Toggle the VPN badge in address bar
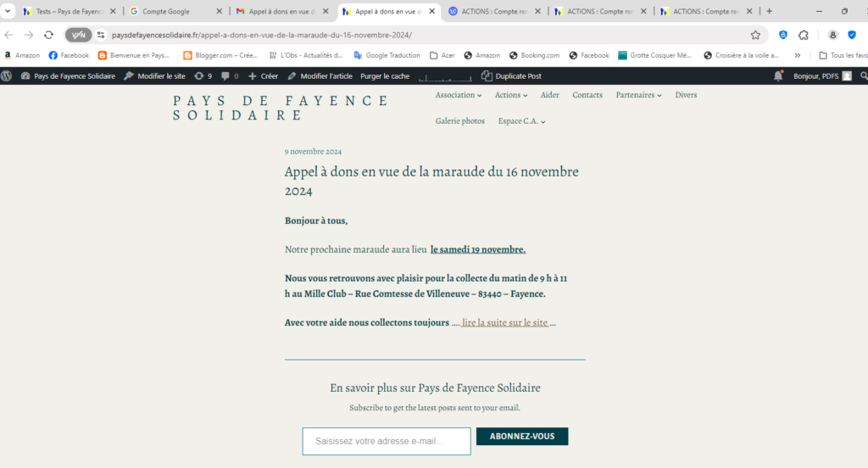868x468 pixels. 78,35
